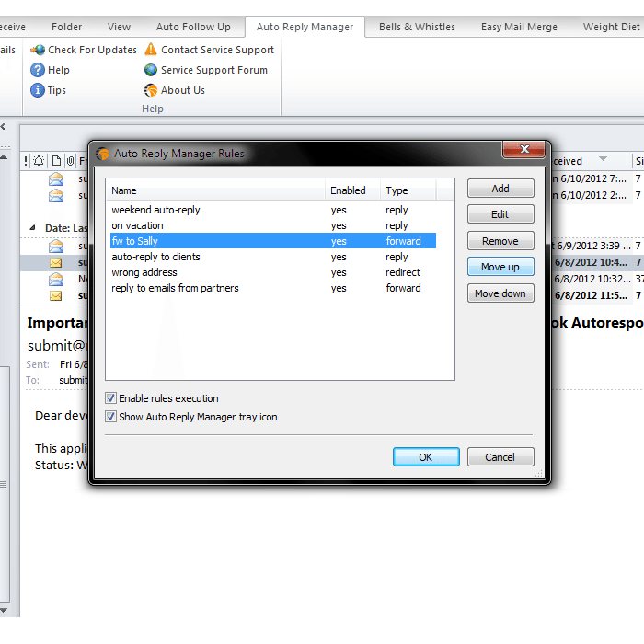Viewport: 644px width, 644px height.
Task: Click the Received column sort arrow
Action: (x=603, y=159)
